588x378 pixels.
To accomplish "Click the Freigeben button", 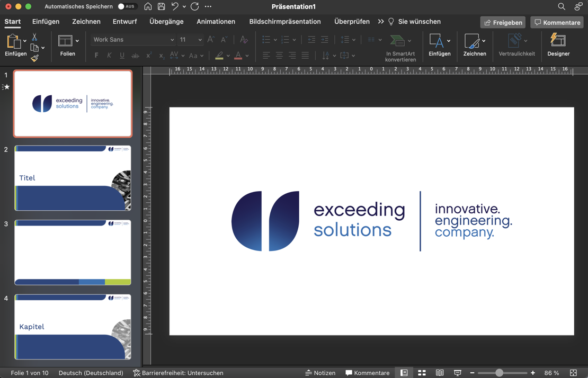I will coord(503,22).
